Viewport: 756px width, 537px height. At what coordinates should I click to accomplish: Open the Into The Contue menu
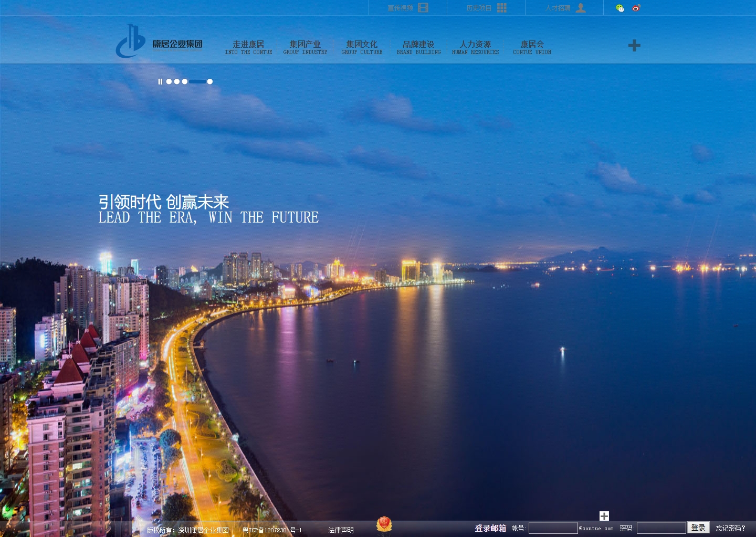(248, 47)
